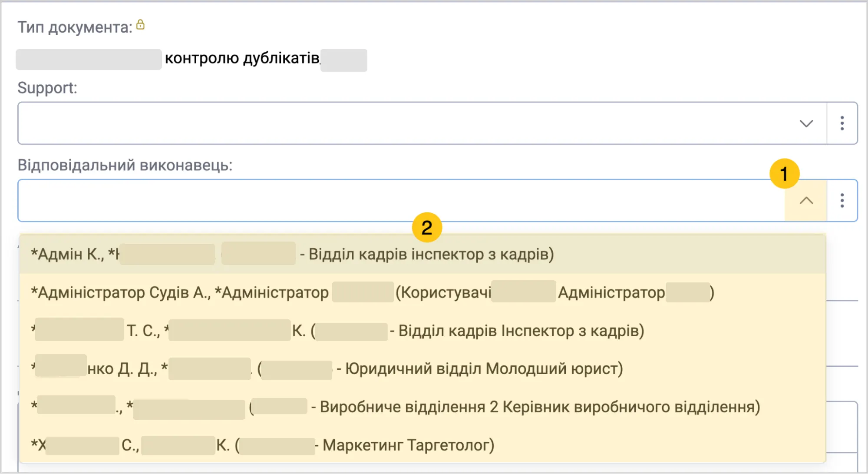Viewport: 868px width, 474px height.
Task: Click the document type text контролю дублікатів
Action: (x=242, y=58)
